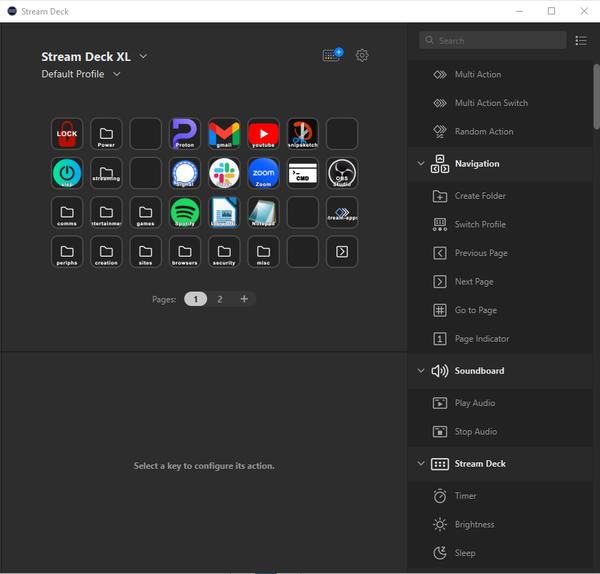Toggle the actions list view icon
600x574 pixels.
(x=582, y=41)
